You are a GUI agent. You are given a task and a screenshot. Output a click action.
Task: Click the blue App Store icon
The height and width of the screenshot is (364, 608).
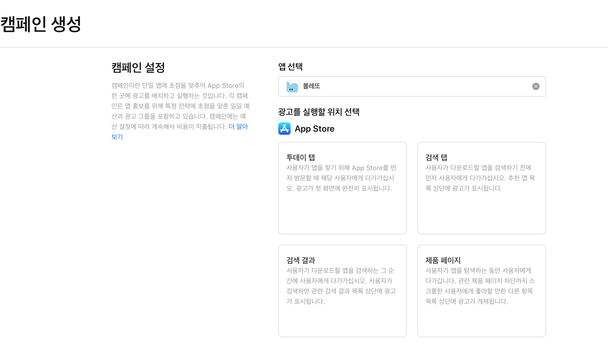coord(284,129)
